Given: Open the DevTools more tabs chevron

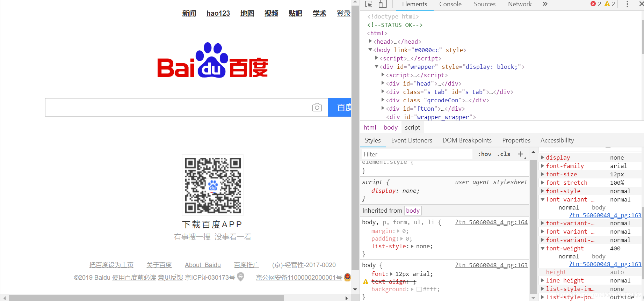Looking at the screenshot, I should (x=545, y=4).
